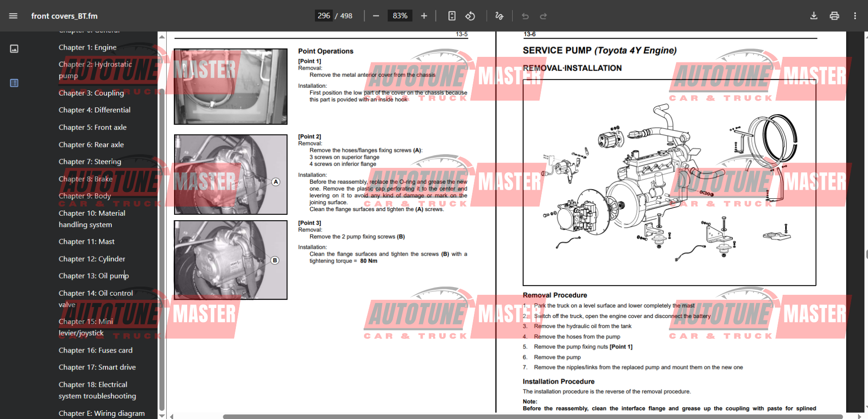Viewport: 868px width, 419px height.
Task: Click the zoom out minus button
Action: pyautogui.click(x=376, y=16)
